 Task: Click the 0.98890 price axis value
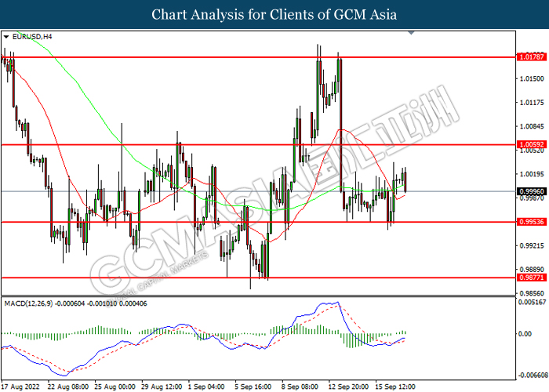click(x=532, y=270)
